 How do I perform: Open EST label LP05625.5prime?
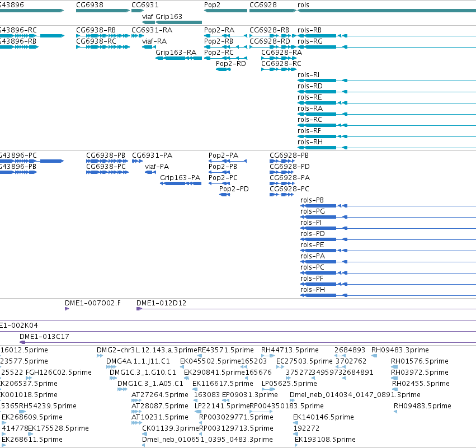coord(289,384)
